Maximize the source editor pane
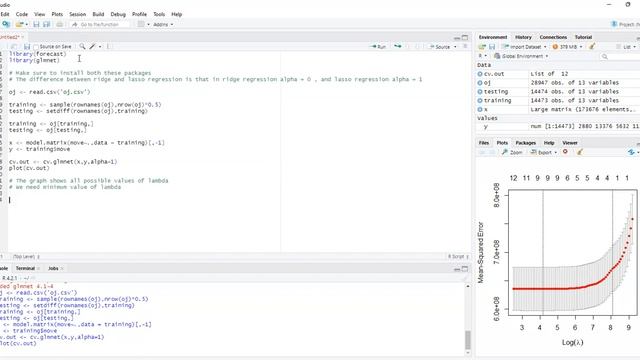 465,38
